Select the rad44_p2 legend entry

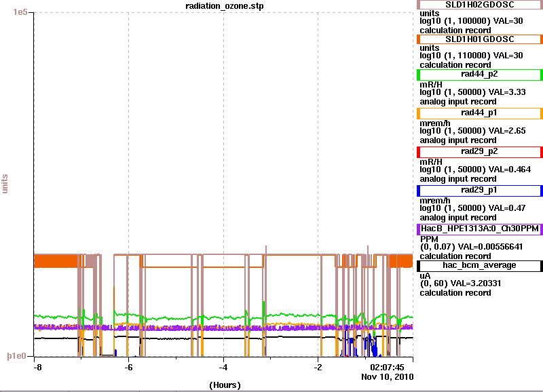(480, 74)
